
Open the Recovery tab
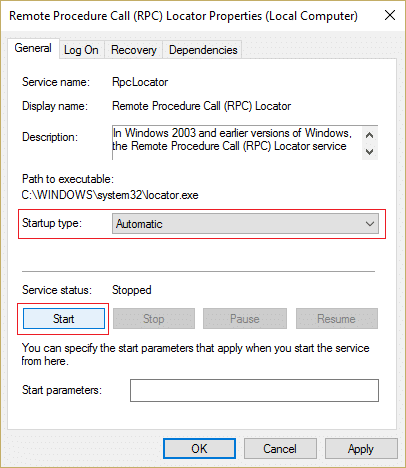[134, 50]
